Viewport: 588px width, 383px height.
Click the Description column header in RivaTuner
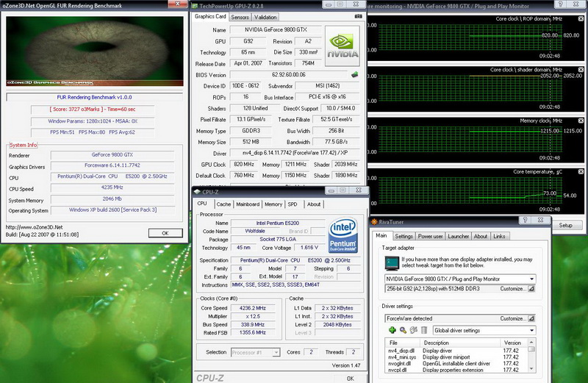point(460,343)
